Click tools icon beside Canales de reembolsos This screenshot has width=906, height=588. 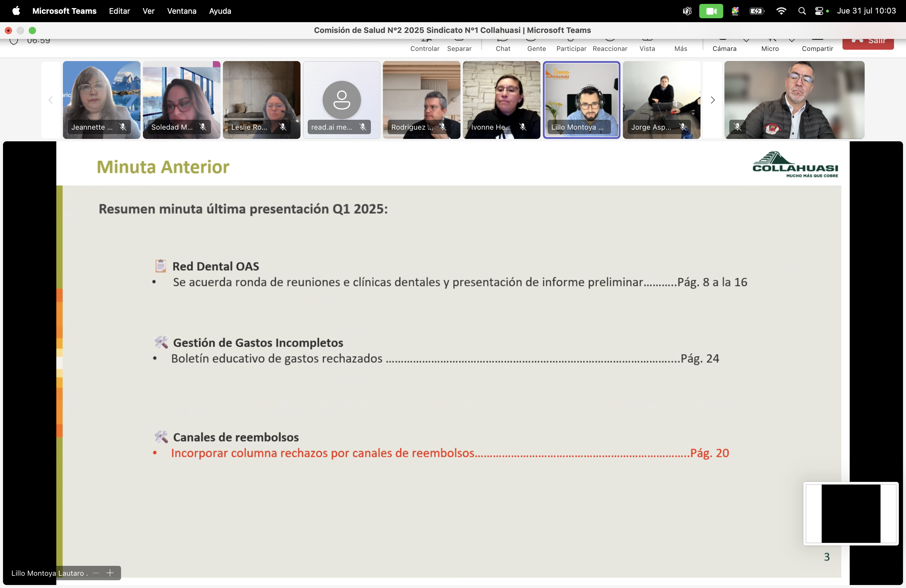[x=161, y=437]
